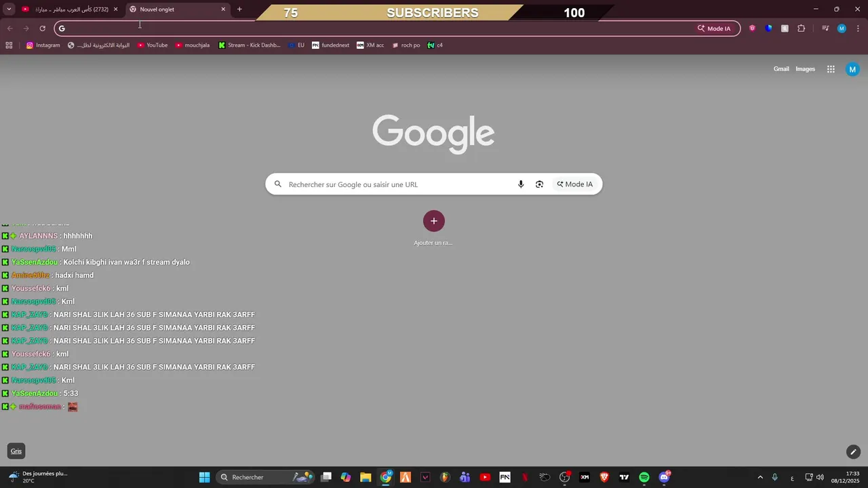Start voice search with microphone icon
Image resolution: width=868 pixels, height=488 pixels.
click(521, 184)
